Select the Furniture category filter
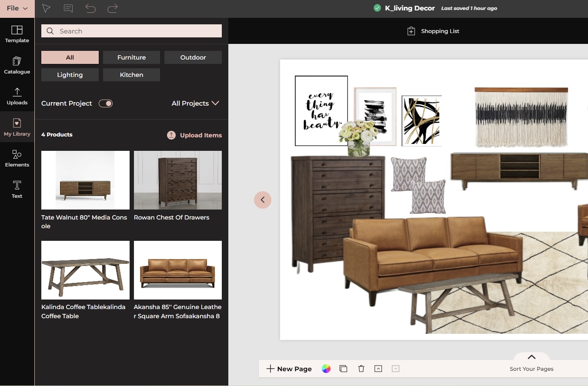Viewport: 588px width, 386px height. point(131,57)
